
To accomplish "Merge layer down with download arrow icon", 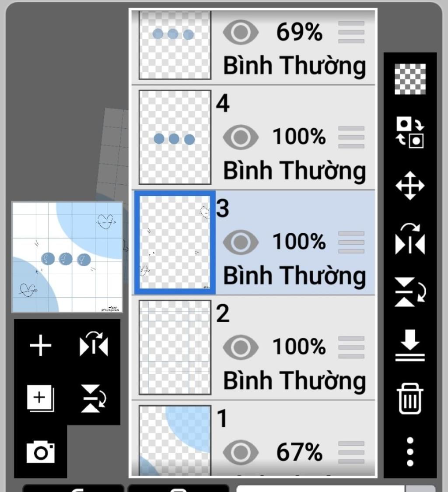I will coord(410,345).
